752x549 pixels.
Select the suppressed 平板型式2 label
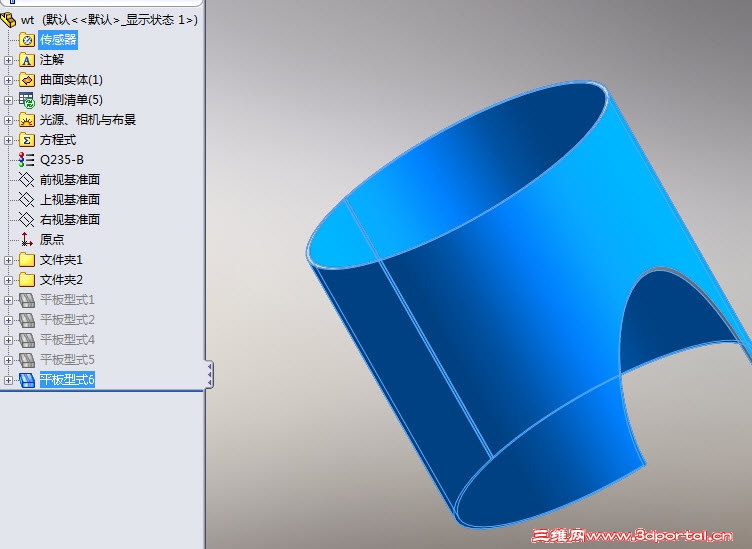(67, 320)
